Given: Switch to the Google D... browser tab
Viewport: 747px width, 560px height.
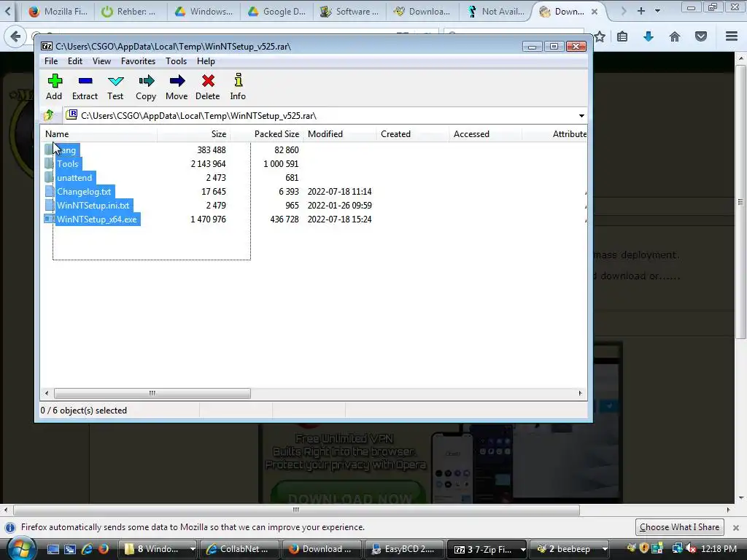Looking at the screenshot, I should 277,12.
